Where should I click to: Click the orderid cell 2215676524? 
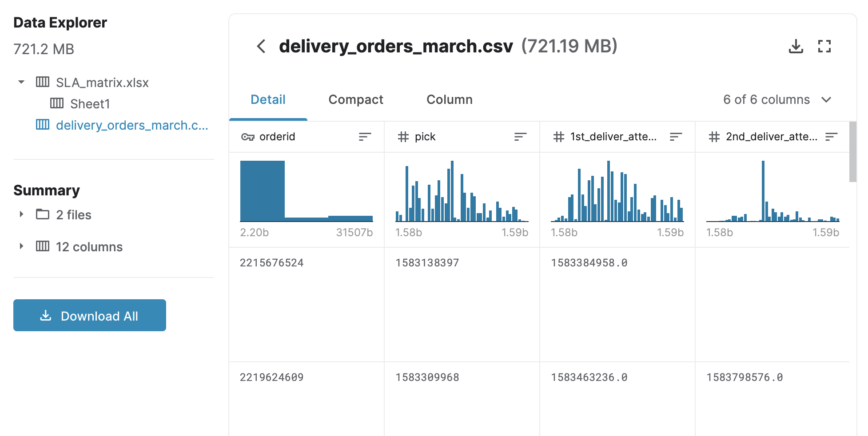pyautogui.click(x=272, y=263)
